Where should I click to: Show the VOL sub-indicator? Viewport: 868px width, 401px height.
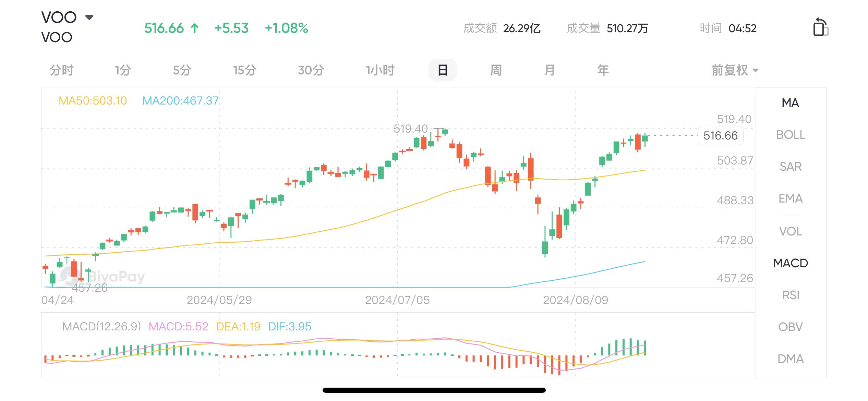(791, 231)
